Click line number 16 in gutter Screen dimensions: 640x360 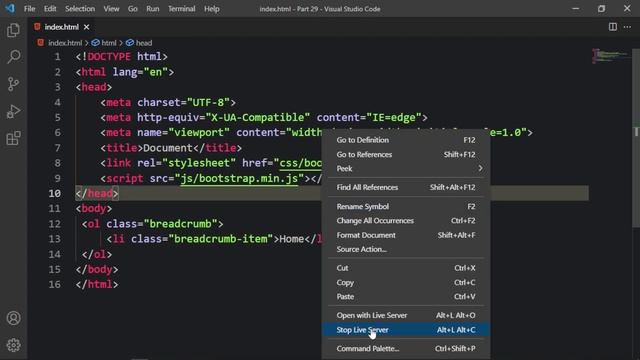(55, 284)
